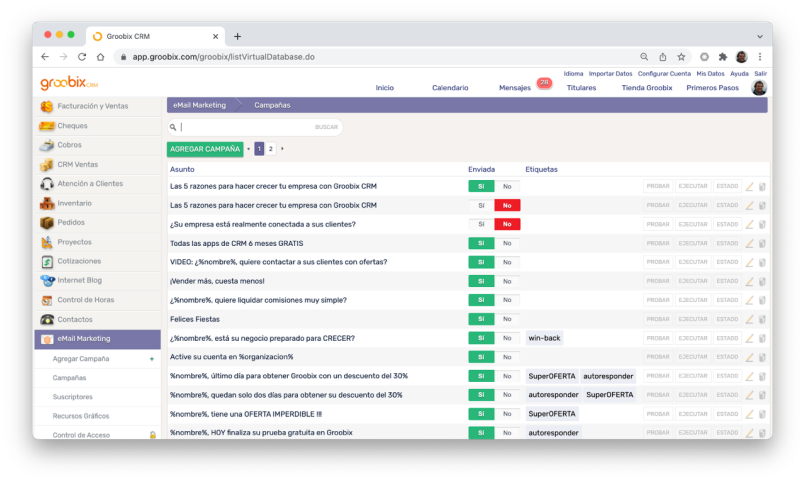Set Enviada to No for 'Active su cuenta'
Image resolution: width=805 pixels, height=482 pixels.
(507, 357)
